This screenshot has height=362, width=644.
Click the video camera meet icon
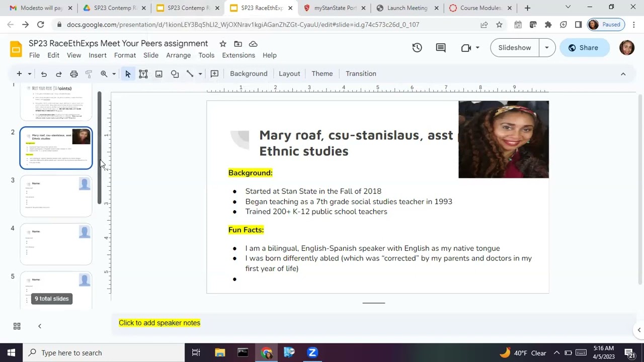click(466, 48)
